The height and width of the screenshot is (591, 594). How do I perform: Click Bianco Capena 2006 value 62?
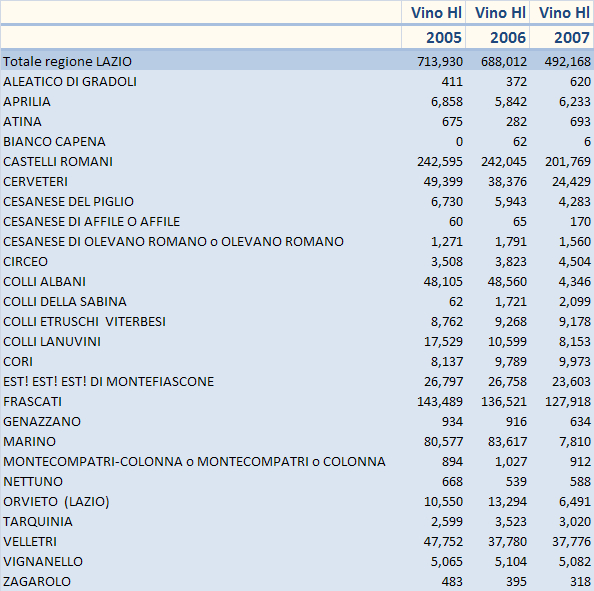(x=520, y=142)
